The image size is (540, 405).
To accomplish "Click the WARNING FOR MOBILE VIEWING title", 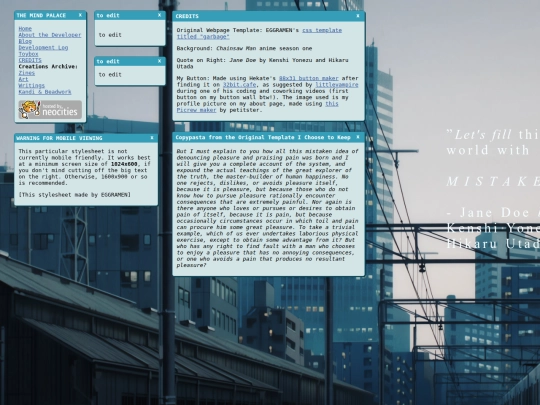I will [x=59, y=138].
